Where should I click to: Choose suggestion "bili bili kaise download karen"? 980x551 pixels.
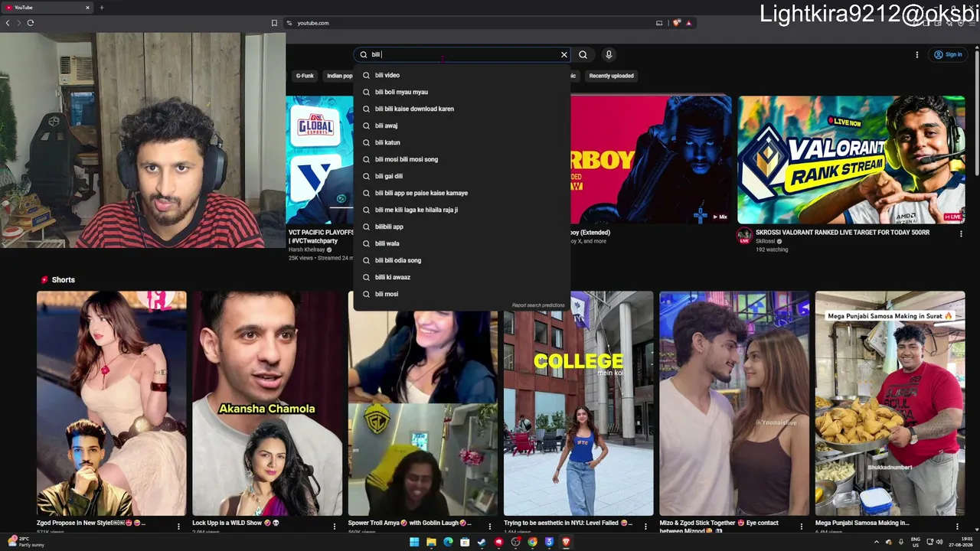click(462, 109)
